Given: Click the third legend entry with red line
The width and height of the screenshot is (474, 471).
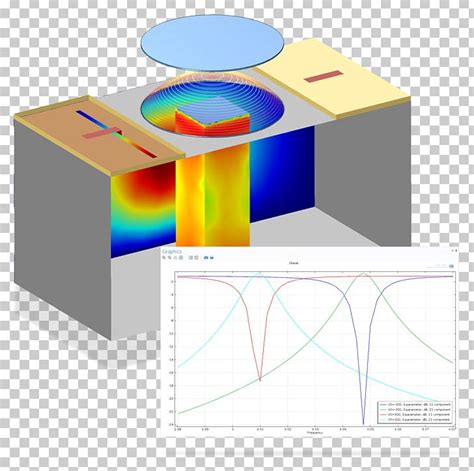Looking at the screenshot, I should pyautogui.click(x=415, y=414).
